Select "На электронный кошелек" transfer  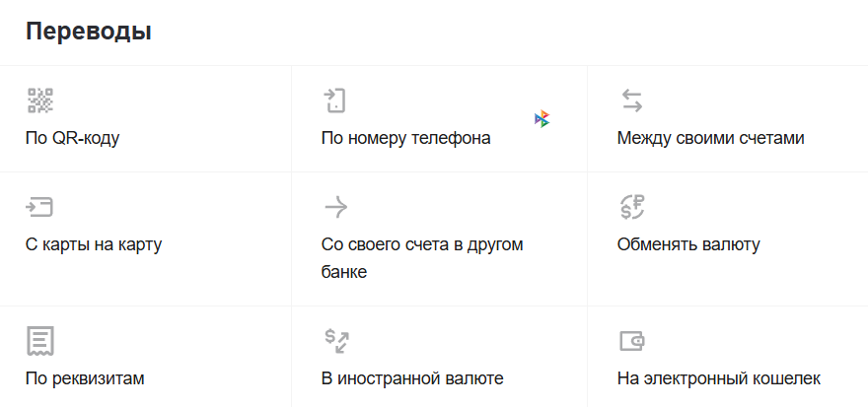click(x=718, y=378)
